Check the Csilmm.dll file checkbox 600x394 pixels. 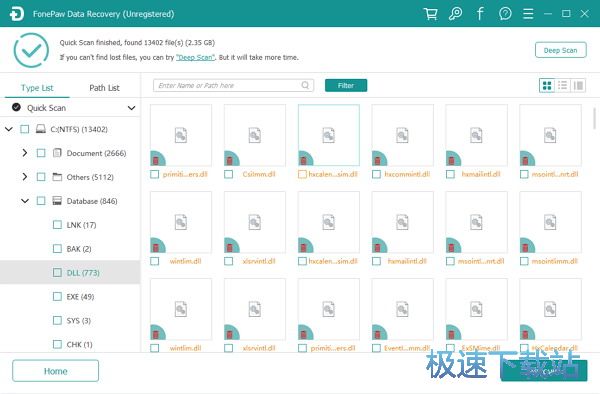coord(228,174)
